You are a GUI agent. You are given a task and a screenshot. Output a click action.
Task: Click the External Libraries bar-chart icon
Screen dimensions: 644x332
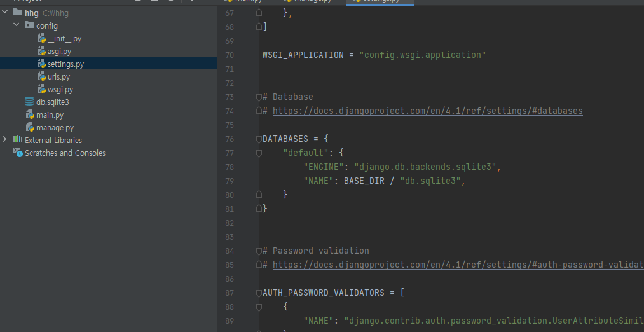pos(18,140)
